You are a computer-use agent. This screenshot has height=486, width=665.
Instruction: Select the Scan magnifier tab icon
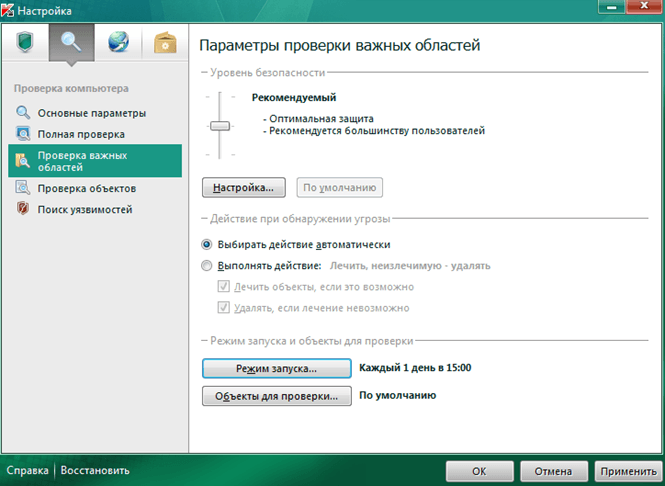point(71,42)
